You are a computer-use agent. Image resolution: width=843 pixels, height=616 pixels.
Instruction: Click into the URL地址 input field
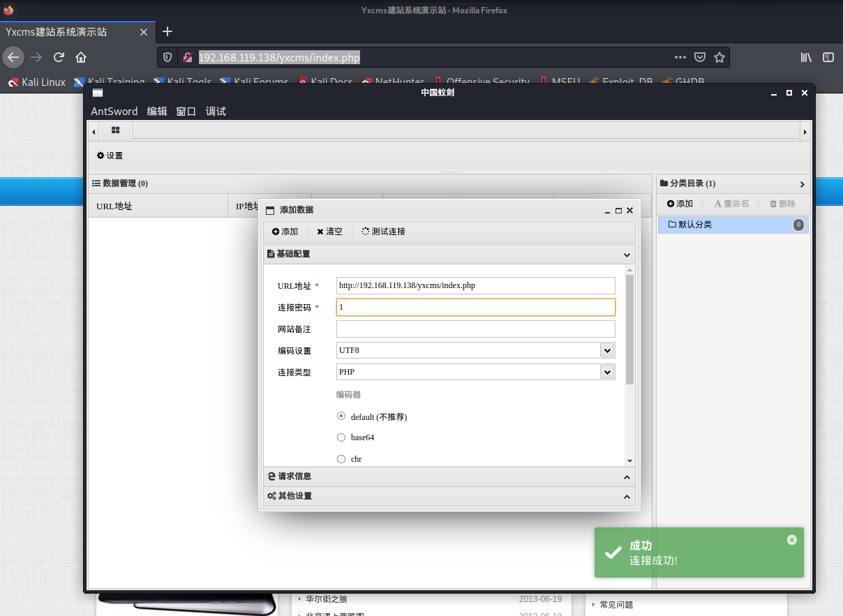tap(475, 285)
